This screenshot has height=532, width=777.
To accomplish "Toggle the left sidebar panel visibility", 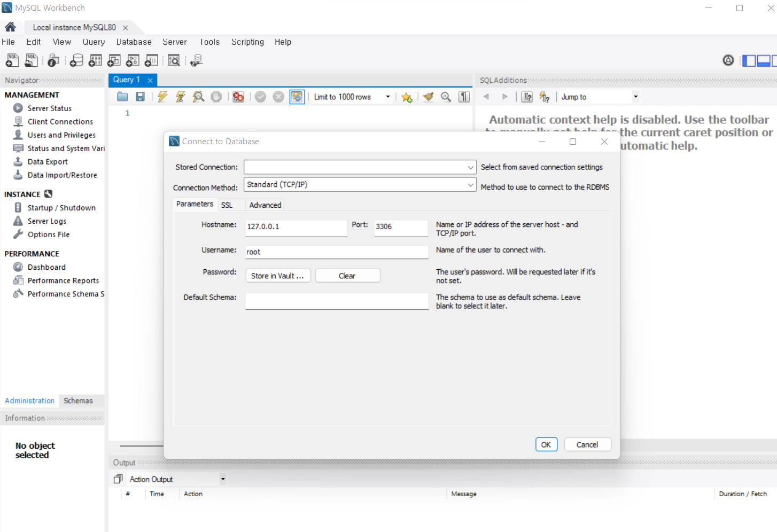I will point(749,60).
